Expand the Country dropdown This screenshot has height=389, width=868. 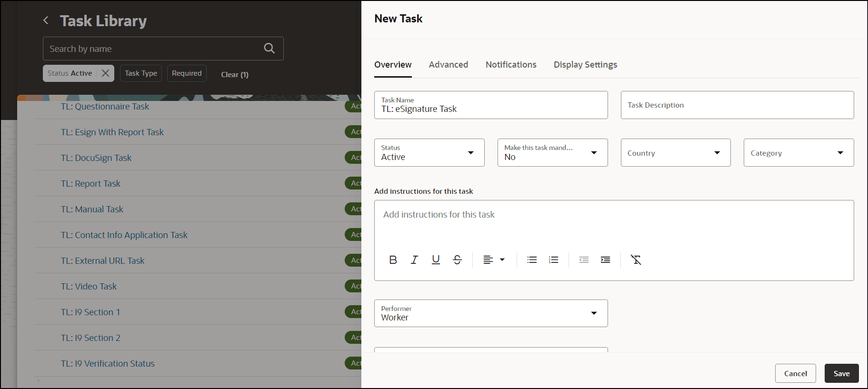point(675,153)
